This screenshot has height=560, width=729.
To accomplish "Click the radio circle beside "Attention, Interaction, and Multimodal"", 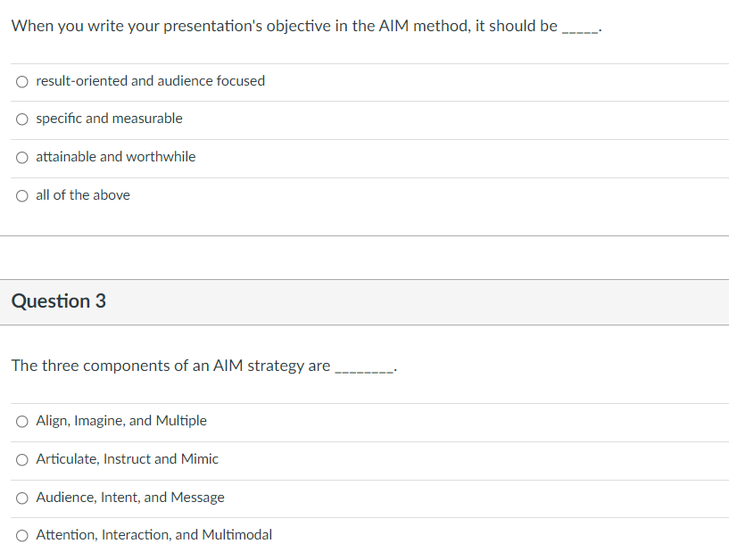I will pyautogui.click(x=21, y=534).
